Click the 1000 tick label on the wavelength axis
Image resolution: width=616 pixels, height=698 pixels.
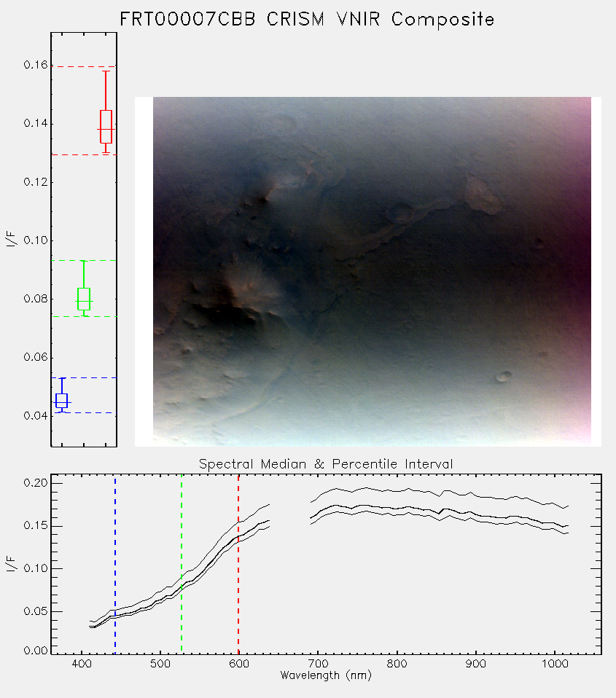tap(555, 664)
